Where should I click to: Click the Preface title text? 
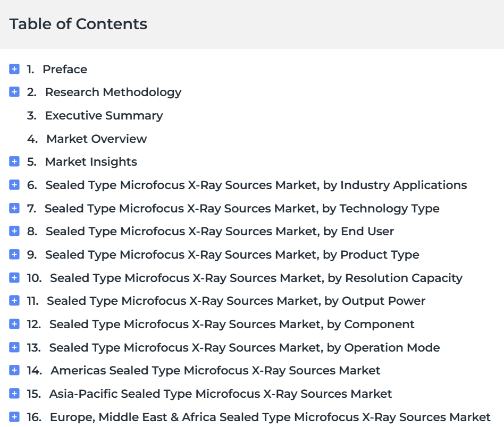tap(65, 70)
